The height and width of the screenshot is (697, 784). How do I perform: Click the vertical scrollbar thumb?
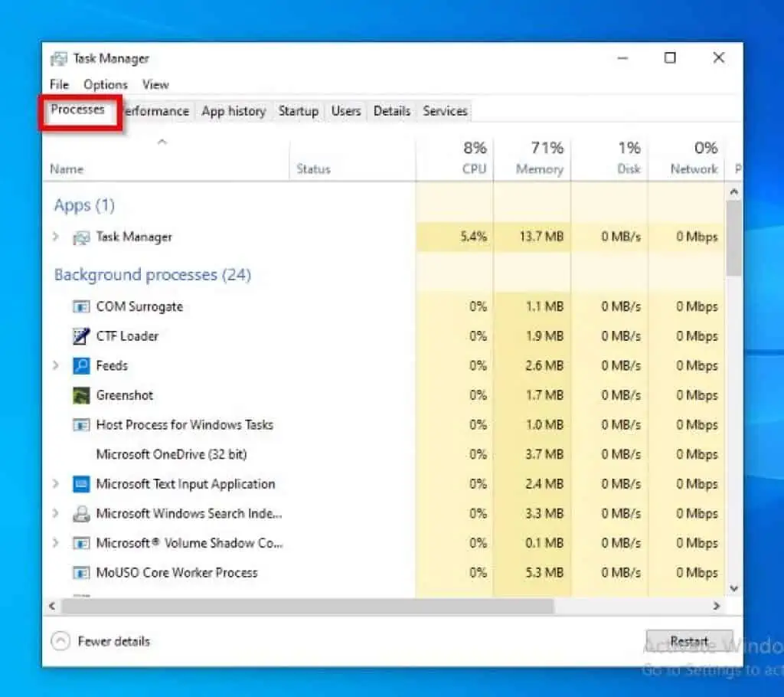point(733,237)
